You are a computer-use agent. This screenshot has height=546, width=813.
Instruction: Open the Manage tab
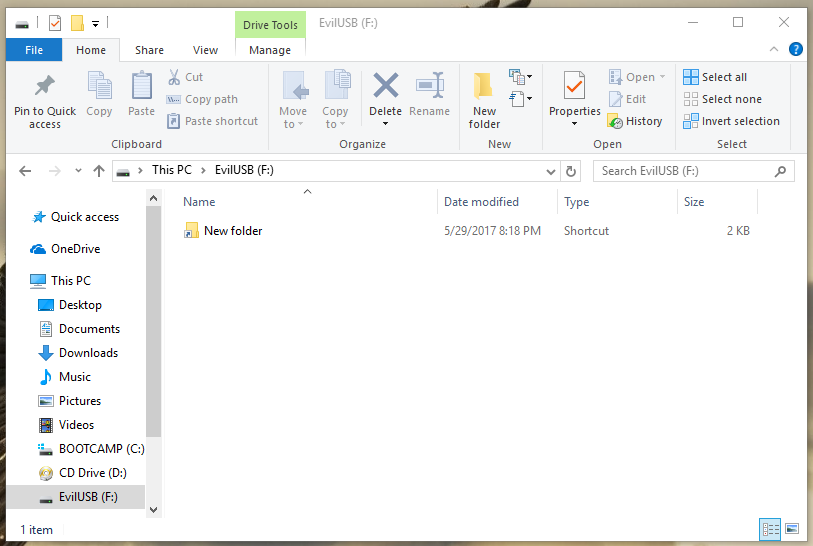click(x=270, y=50)
